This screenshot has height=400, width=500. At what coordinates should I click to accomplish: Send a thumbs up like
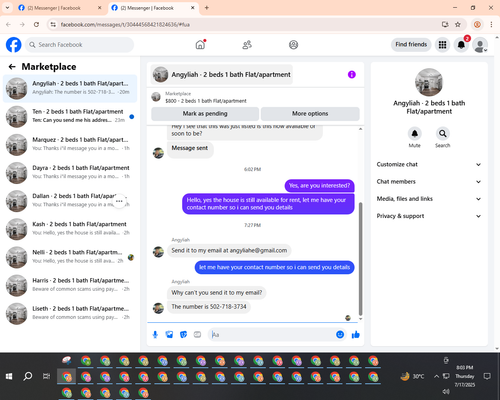356,334
